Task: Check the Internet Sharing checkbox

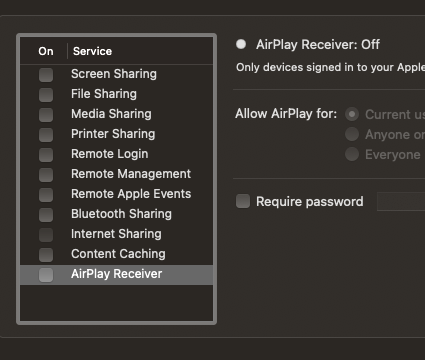Action: 46,235
